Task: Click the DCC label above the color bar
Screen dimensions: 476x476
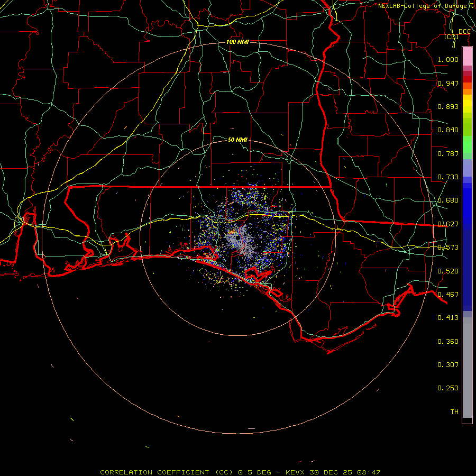Action: click(464, 32)
